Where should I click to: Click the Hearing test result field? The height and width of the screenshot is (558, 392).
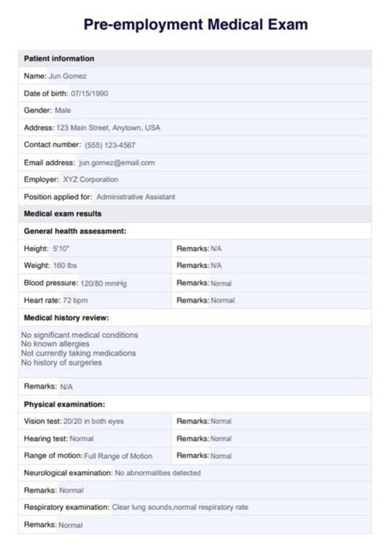pos(82,439)
